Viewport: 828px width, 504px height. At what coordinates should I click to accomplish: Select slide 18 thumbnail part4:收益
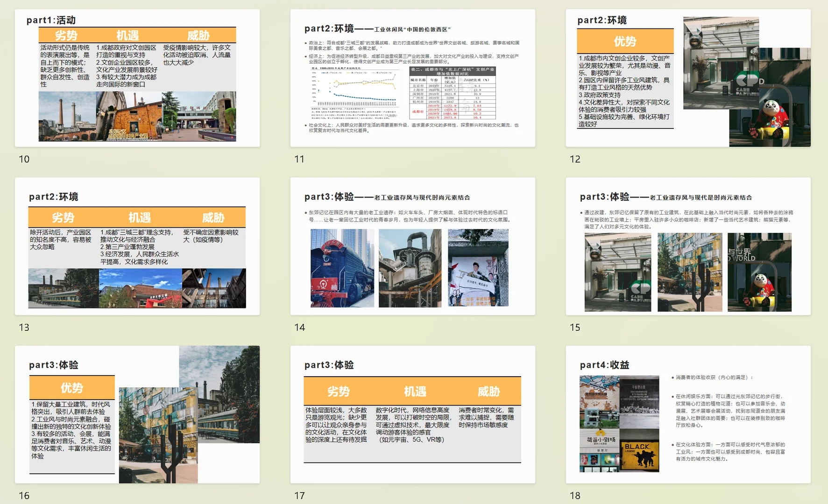click(688, 414)
